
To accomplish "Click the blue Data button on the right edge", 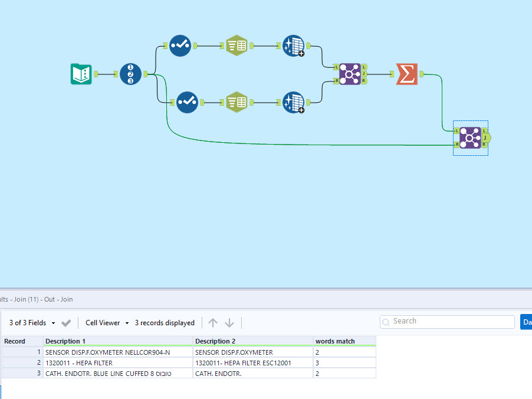I will click(x=526, y=322).
